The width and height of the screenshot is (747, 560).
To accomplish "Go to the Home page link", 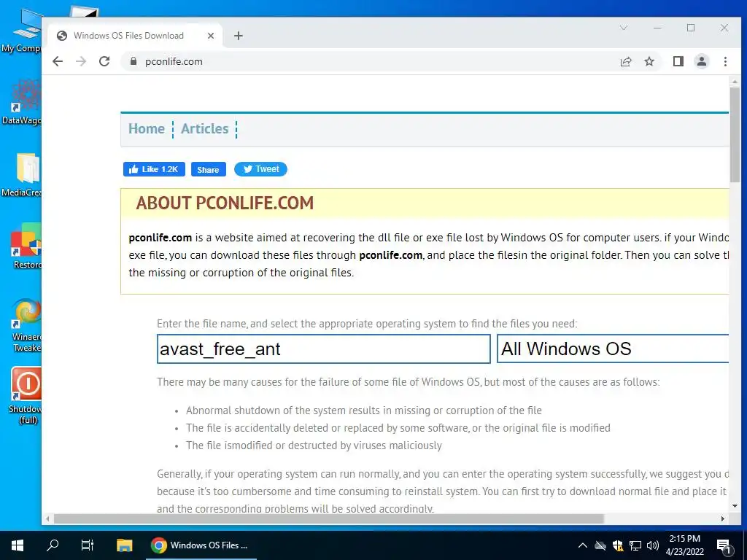I will (146, 128).
